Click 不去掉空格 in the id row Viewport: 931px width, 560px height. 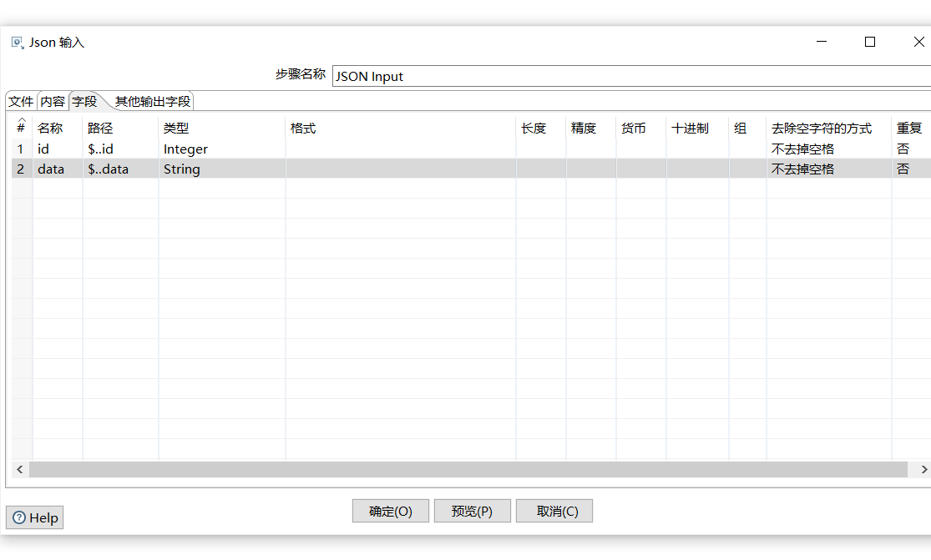coord(829,149)
